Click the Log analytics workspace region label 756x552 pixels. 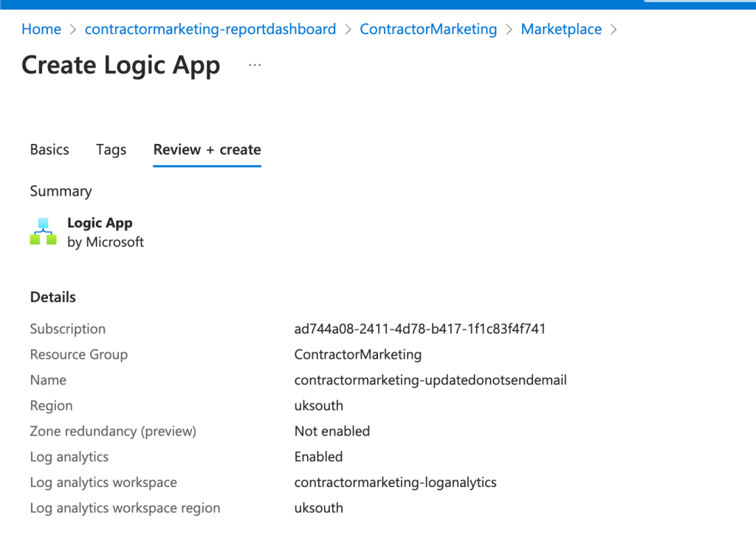(x=125, y=508)
